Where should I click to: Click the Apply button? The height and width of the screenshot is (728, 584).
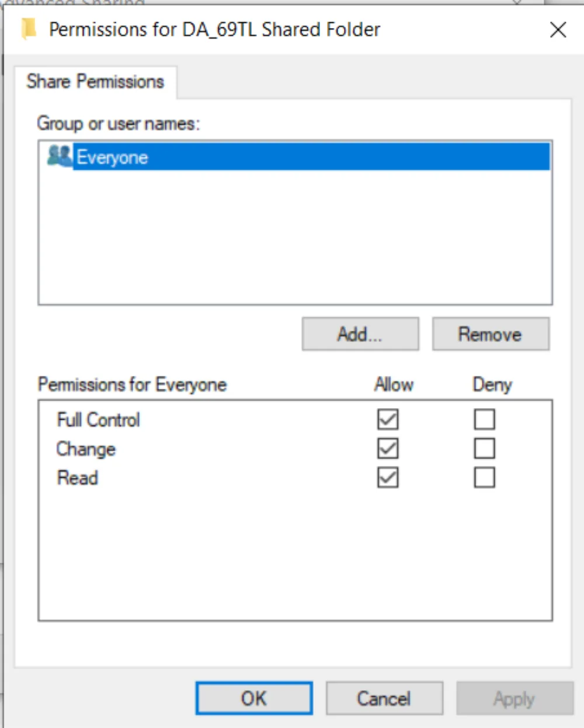tap(515, 698)
